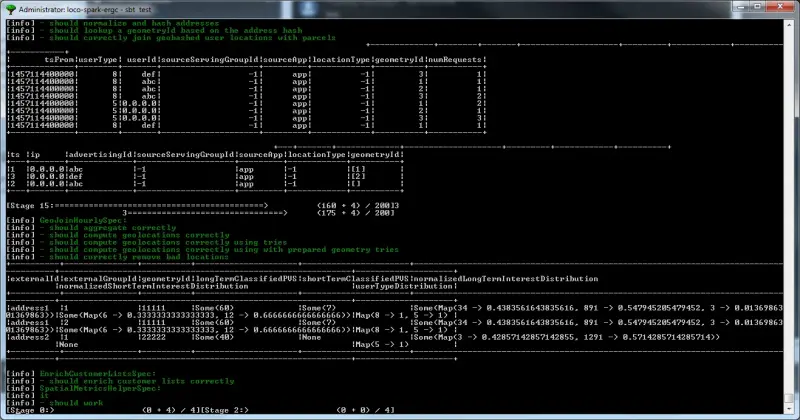
Task: Click the '(175 + 4) / 200]' progress text
Action: (x=356, y=213)
